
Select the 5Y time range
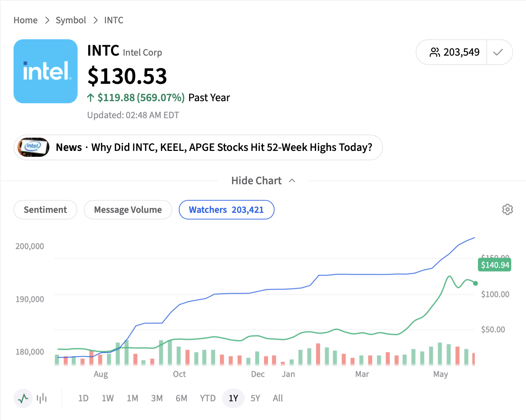click(x=255, y=398)
